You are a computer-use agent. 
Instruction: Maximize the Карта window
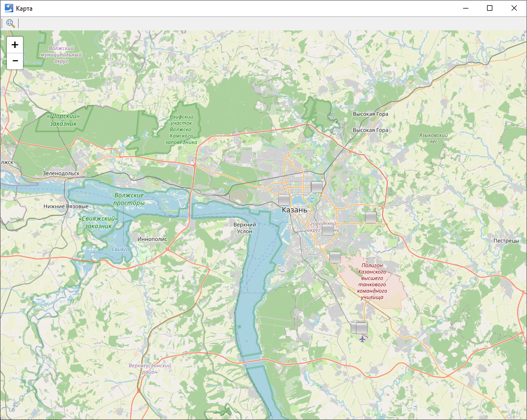[490, 8]
